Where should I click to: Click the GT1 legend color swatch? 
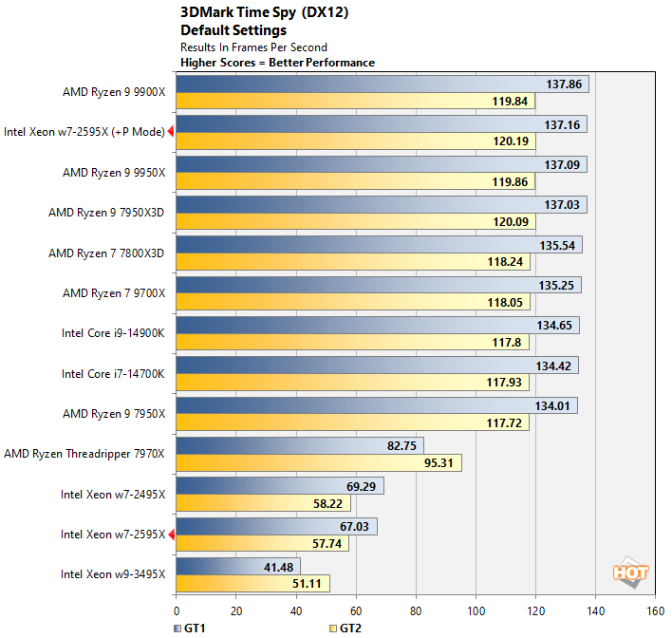[177, 629]
